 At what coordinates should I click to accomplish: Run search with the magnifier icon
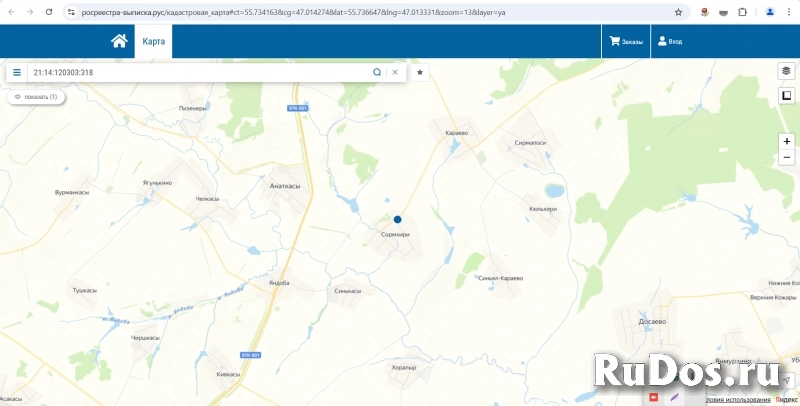tap(377, 72)
